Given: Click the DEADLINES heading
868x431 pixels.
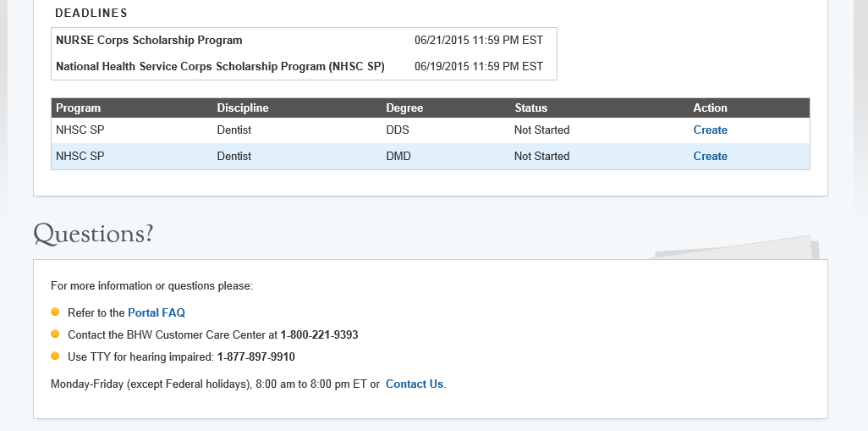Looking at the screenshot, I should click(x=91, y=14).
